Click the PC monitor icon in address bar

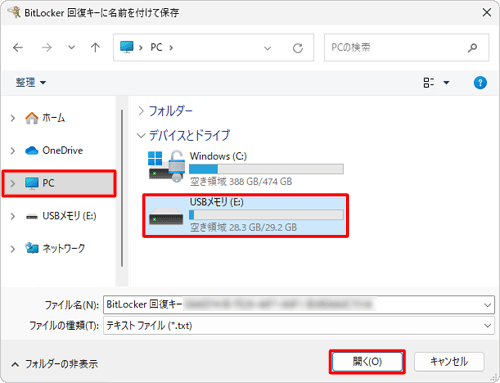coord(127,47)
